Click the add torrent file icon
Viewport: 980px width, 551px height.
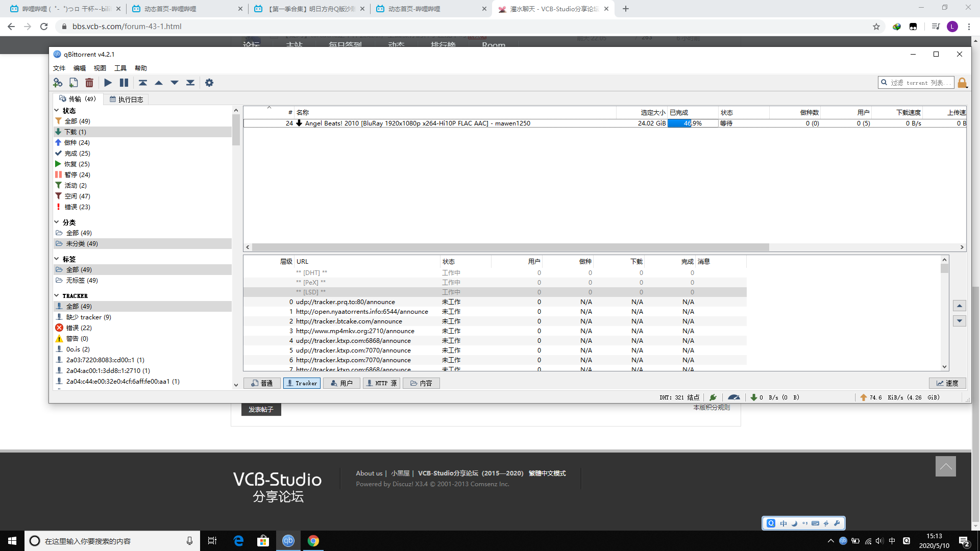coord(73,83)
